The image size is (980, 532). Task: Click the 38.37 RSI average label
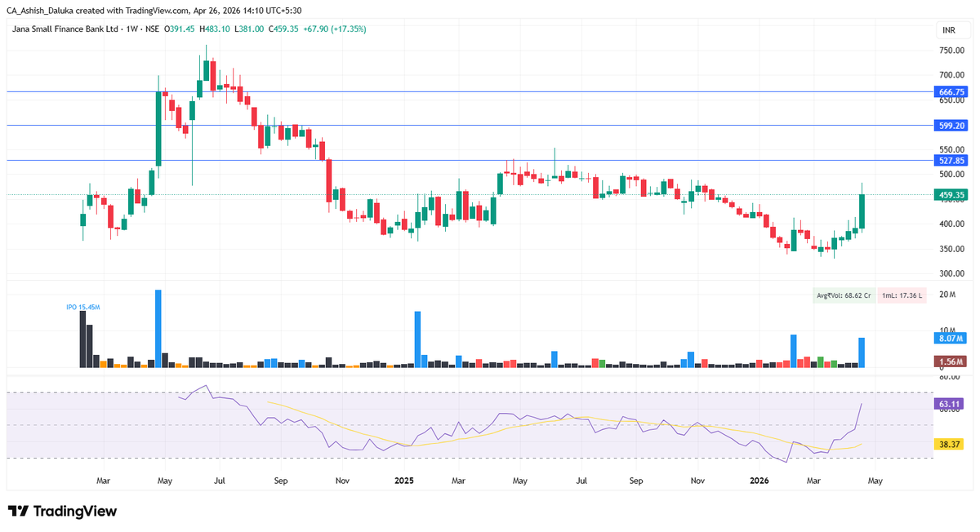tap(951, 445)
